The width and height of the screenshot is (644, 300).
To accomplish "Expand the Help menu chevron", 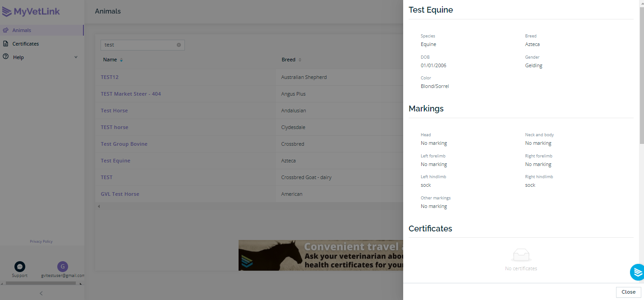I will (76, 57).
